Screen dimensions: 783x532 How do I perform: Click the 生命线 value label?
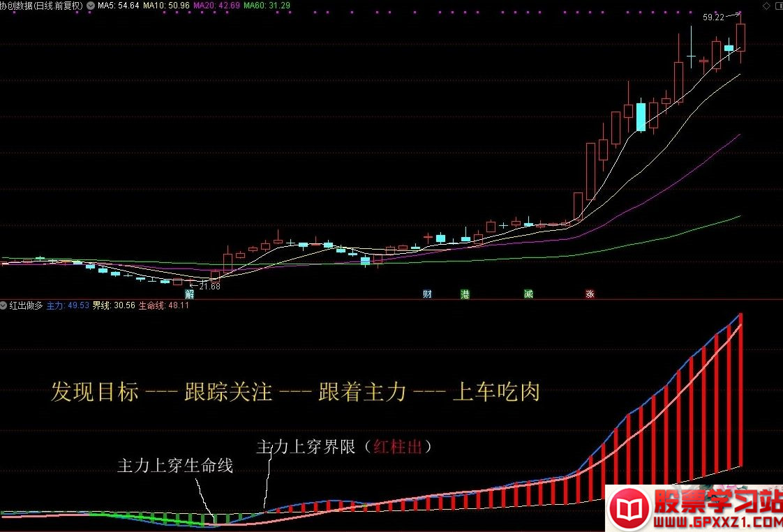click(x=163, y=305)
